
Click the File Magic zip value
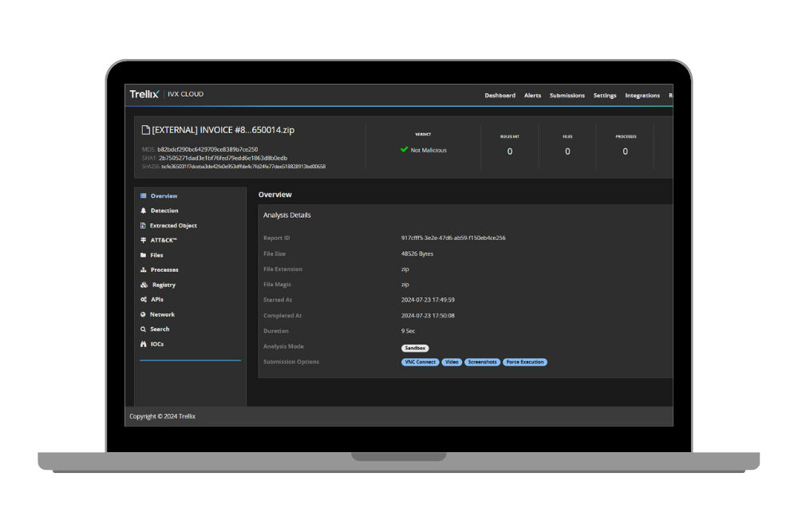(405, 285)
